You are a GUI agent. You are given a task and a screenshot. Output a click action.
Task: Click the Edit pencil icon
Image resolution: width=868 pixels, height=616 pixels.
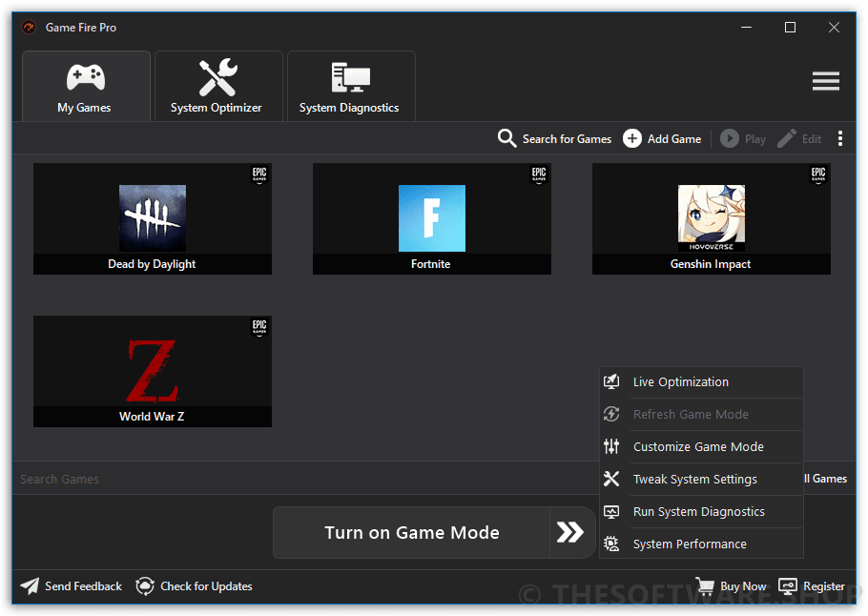coord(787,138)
